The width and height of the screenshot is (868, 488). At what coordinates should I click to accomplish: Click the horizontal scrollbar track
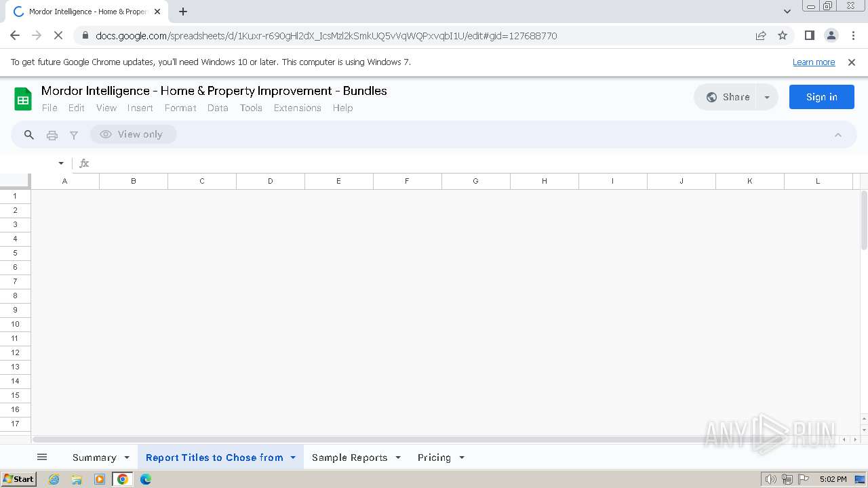434,439
